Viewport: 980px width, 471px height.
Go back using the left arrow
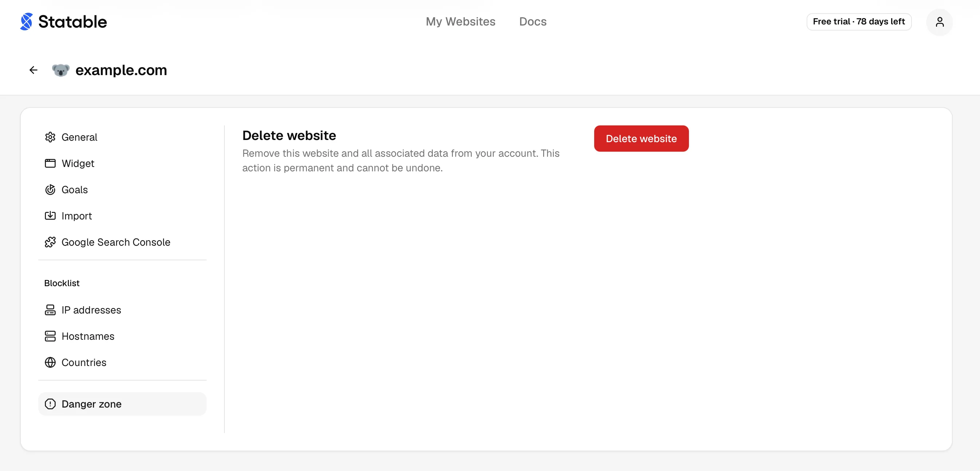click(34, 70)
